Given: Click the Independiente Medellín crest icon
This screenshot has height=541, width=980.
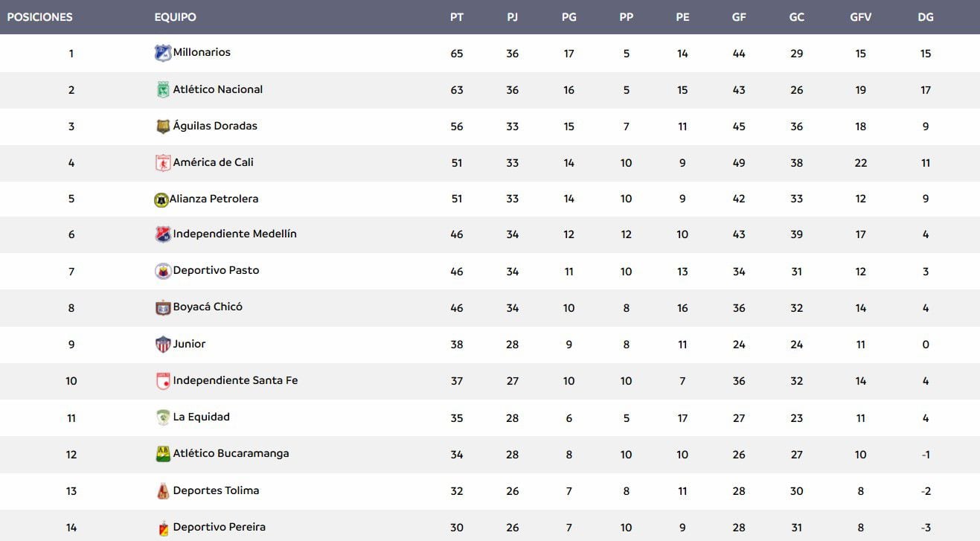Looking at the screenshot, I should (x=162, y=234).
